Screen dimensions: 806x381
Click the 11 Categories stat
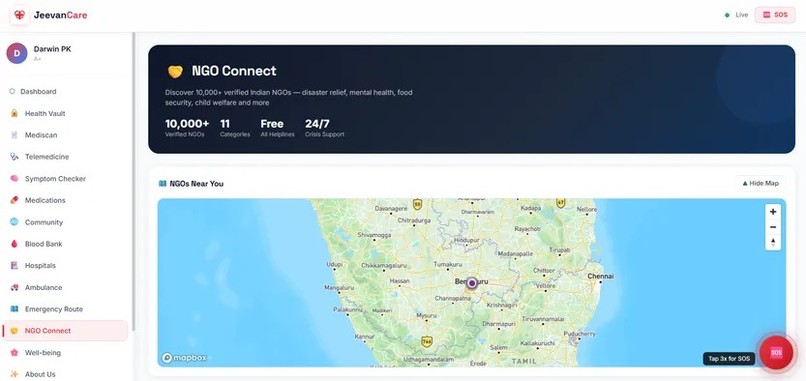coord(235,128)
